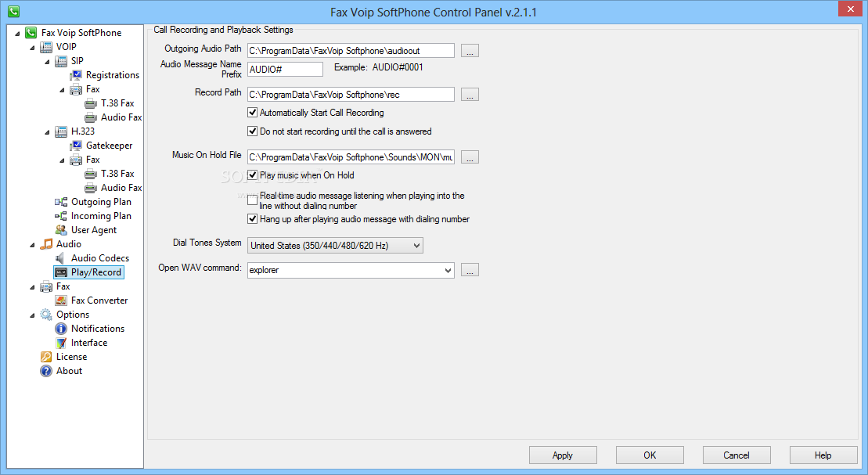Click the Audio music note icon

(x=46, y=244)
